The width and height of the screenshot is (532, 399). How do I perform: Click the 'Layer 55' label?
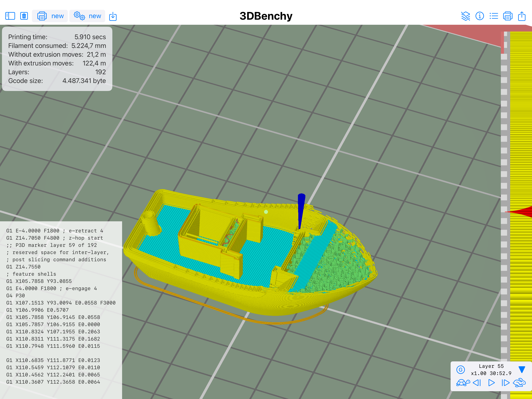pyautogui.click(x=491, y=366)
